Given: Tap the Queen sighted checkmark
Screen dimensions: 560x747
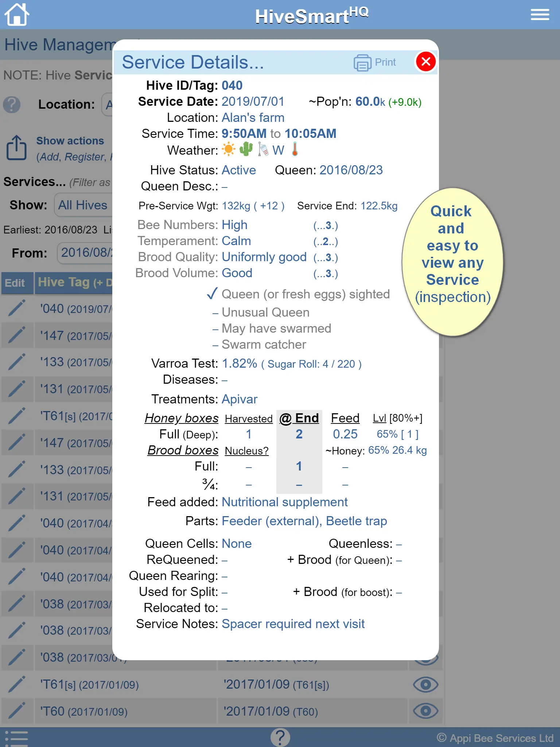Looking at the screenshot, I should point(212,293).
